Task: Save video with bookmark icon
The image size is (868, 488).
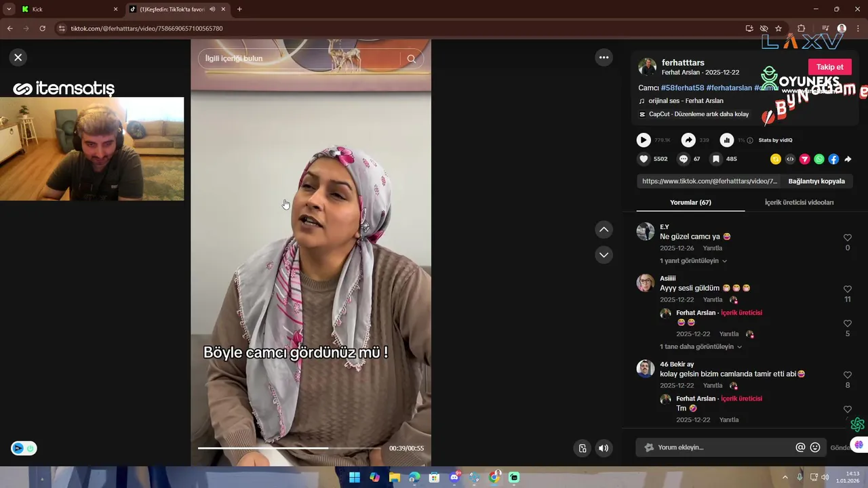Action: [x=715, y=159]
